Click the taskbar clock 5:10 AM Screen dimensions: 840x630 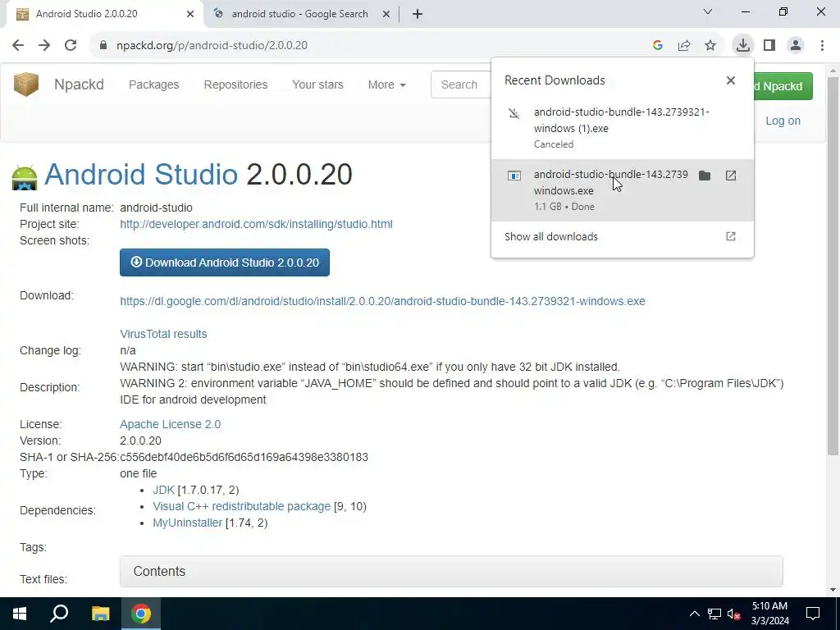coord(769,614)
